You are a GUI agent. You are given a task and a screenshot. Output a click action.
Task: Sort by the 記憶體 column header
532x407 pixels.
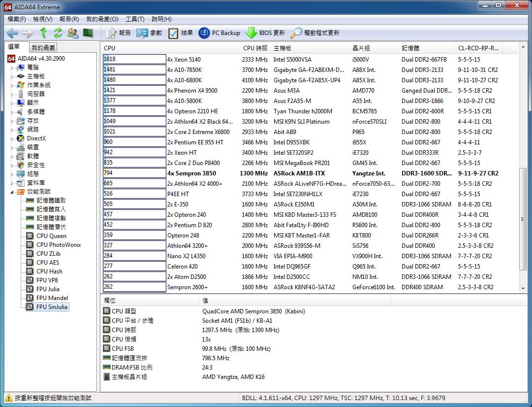click(427, 48)
